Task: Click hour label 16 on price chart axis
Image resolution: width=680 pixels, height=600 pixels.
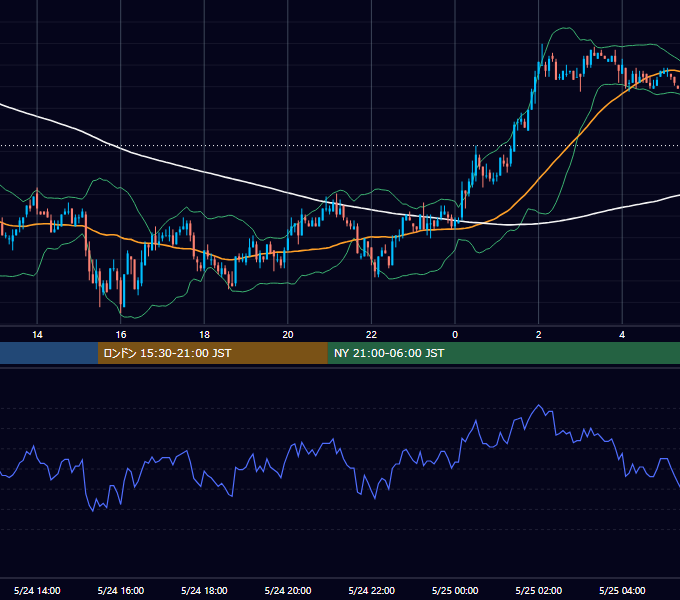Action: (121, 335)
